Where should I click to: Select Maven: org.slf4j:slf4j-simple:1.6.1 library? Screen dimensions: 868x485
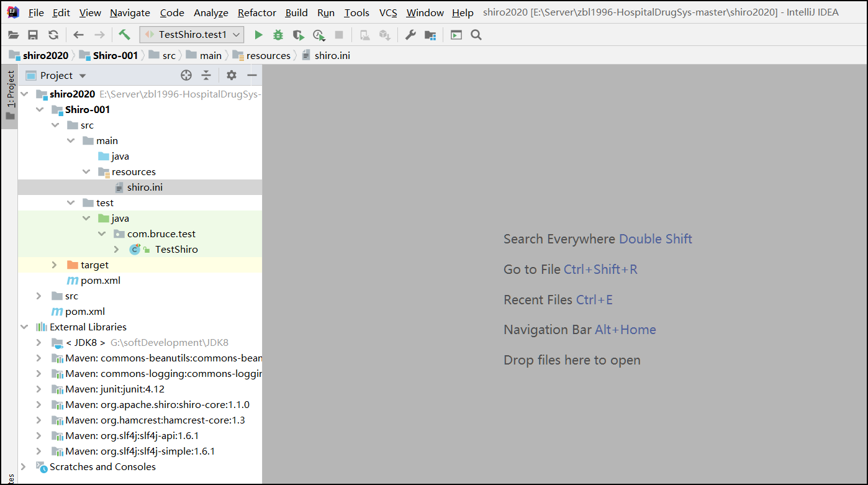(140, 451)
